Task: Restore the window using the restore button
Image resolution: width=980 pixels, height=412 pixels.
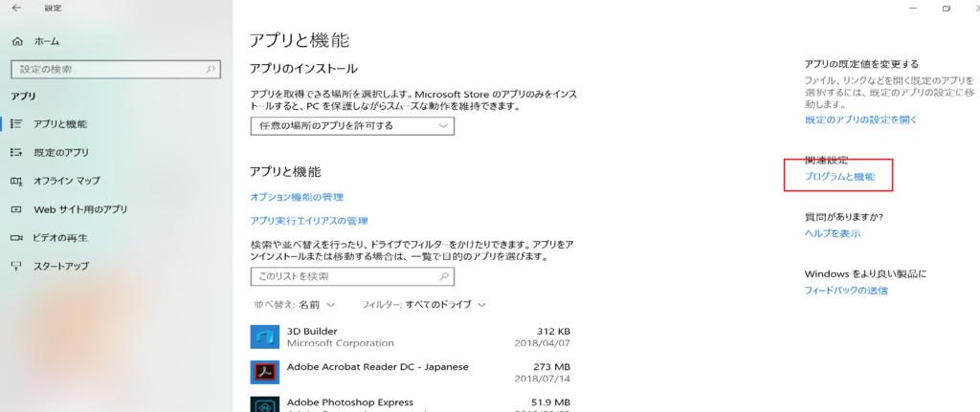Action: (x=946, y=8)
